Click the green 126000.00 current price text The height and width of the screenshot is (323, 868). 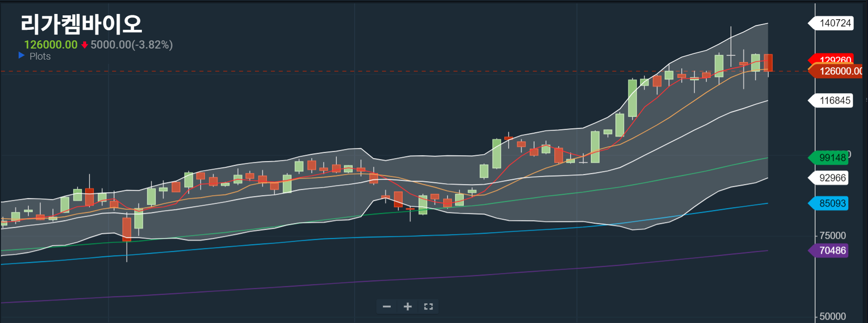point(51,45)
